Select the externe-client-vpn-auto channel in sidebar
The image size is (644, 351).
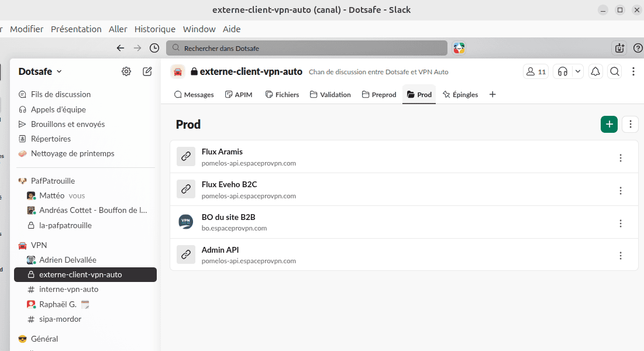pyautogui.click(x=85, y=274)
